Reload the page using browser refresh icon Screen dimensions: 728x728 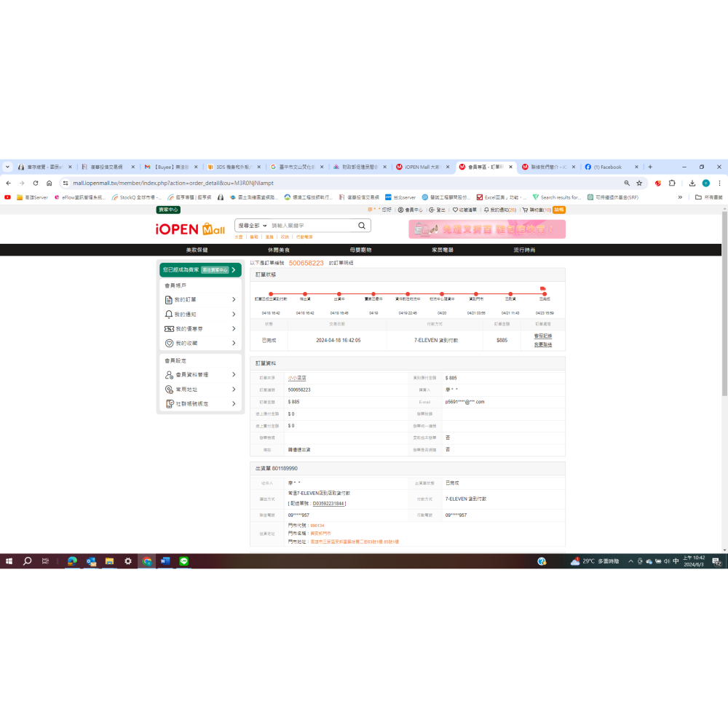(x=36, y=183)
